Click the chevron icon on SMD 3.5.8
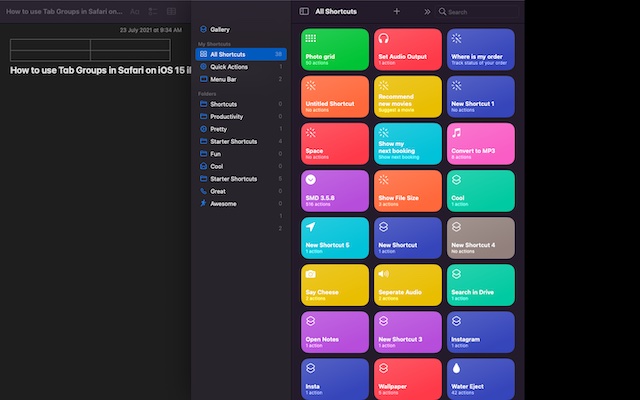 (x=310, y=180)
